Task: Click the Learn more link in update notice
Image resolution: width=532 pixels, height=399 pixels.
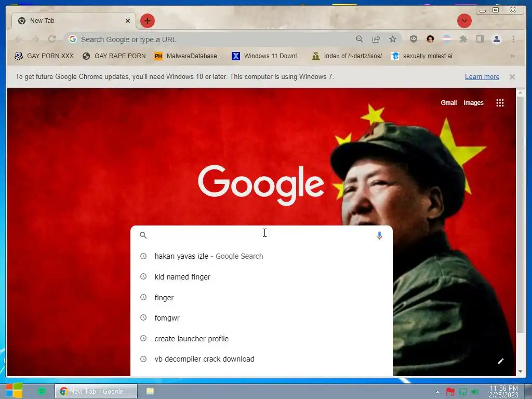Action: point(482,77)
